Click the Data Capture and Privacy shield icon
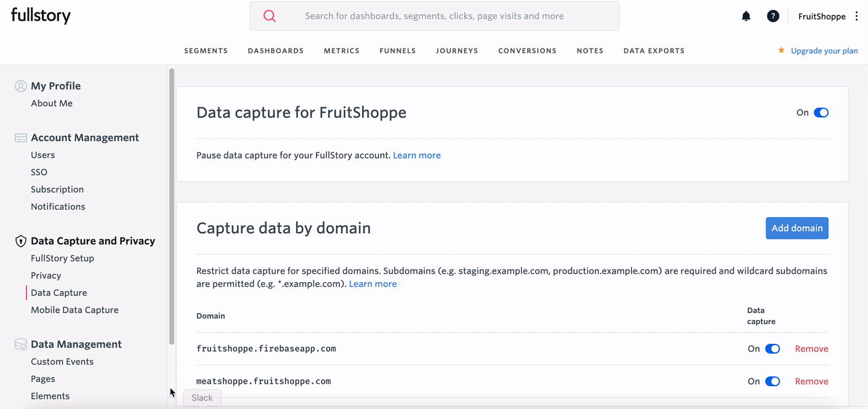Viewport: 868px width, 409px height. [21, 241]
